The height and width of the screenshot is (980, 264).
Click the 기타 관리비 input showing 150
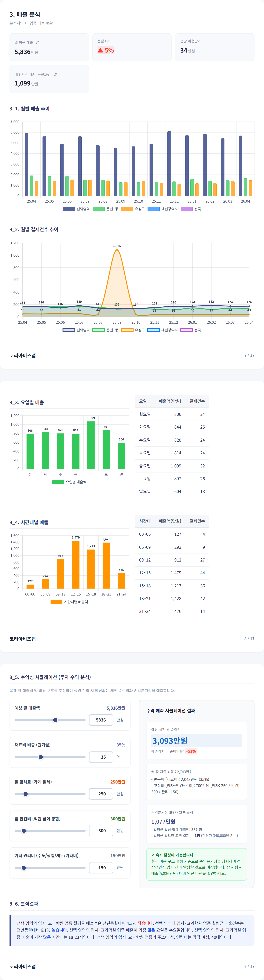101,868
